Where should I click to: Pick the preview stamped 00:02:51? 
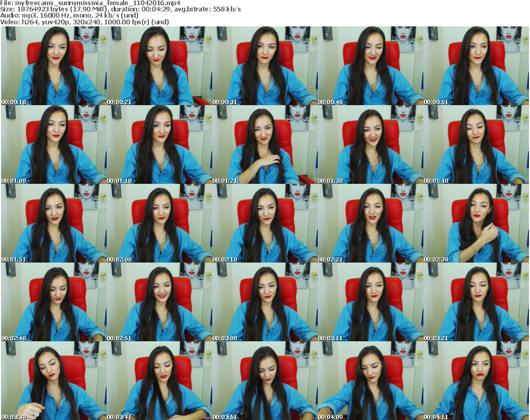pyautogui.click(x=159, y=302)
